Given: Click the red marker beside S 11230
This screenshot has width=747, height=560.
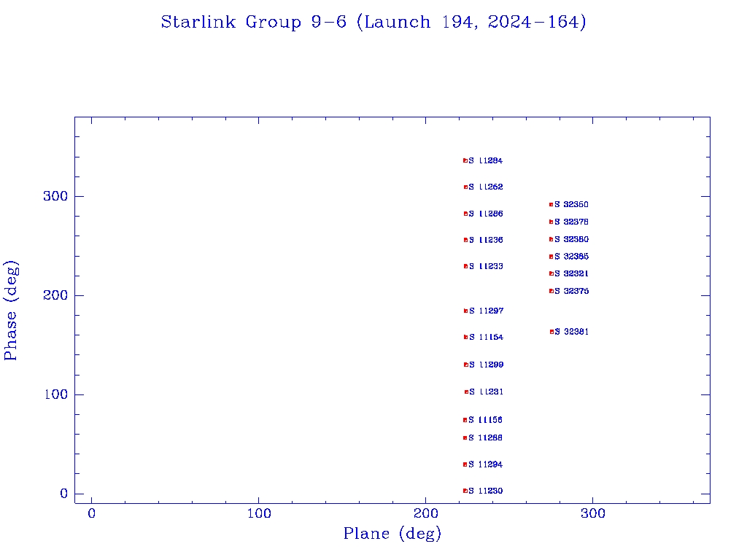Looking at the screenshot, I should click(465, 491).
